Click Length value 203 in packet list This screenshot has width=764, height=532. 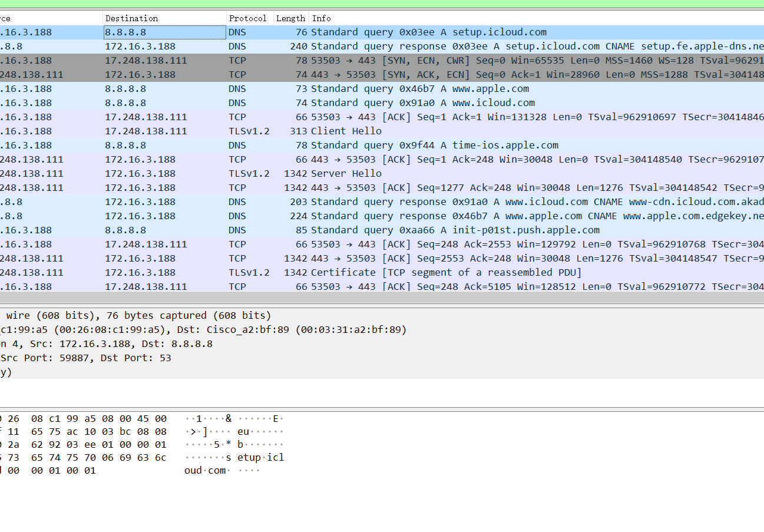[299, 202]
